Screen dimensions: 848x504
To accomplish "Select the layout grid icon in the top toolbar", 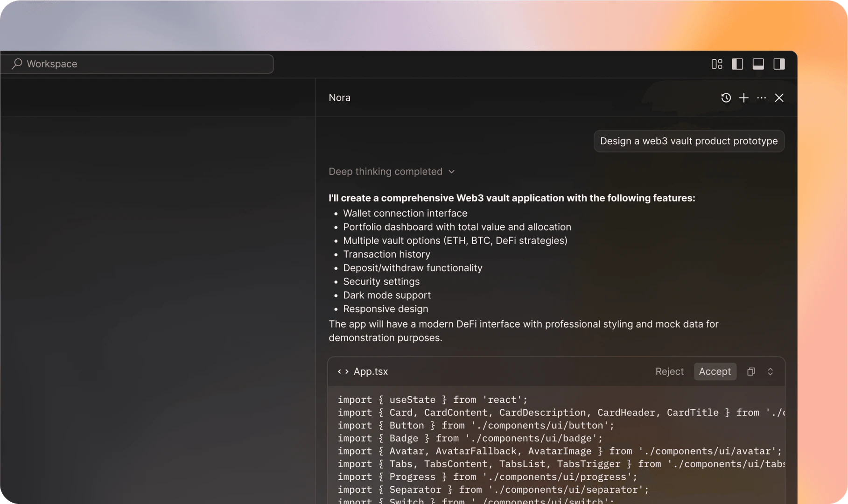I will click(x=717, y=64).
